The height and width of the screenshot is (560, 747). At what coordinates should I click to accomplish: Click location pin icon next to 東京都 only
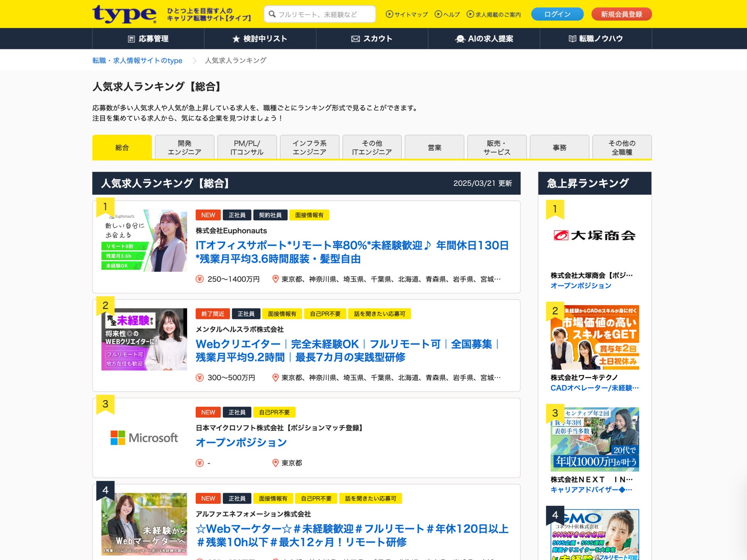275,463
